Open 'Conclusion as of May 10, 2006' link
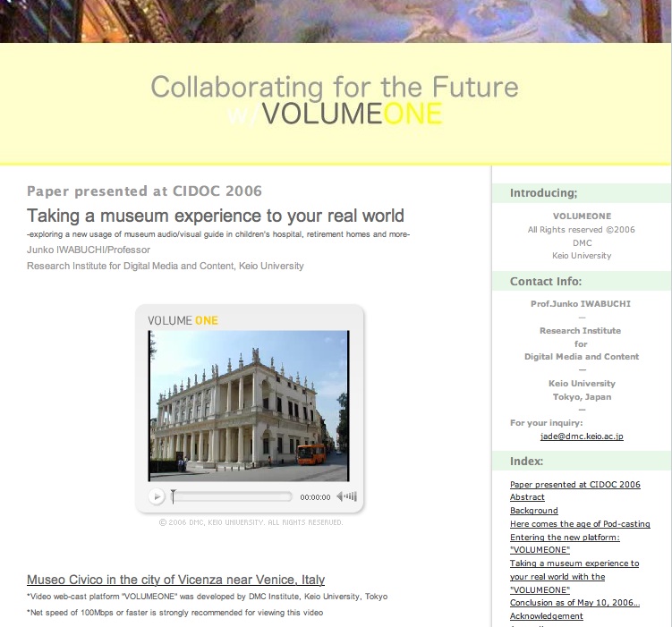This screenshot has width=672, height=627. 574,603
